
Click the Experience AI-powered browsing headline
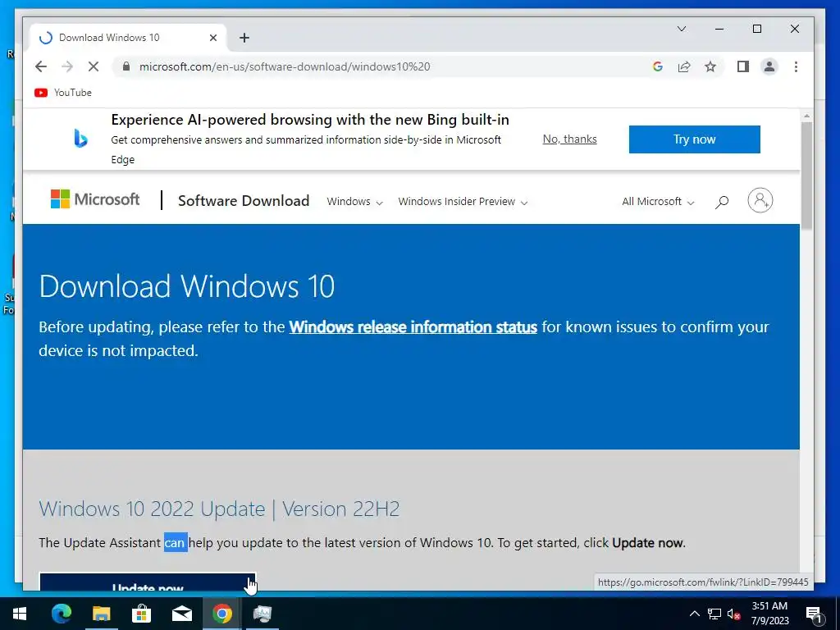[309, 120]
